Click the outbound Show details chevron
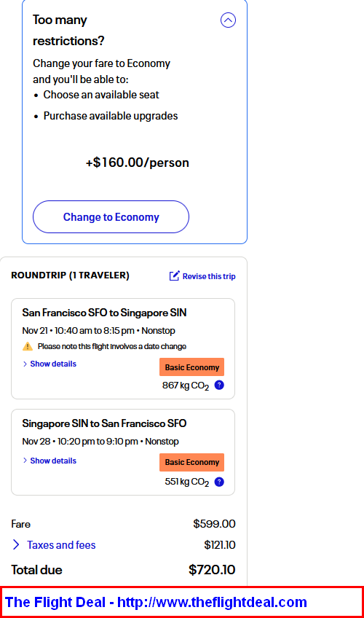 point(25,364)
